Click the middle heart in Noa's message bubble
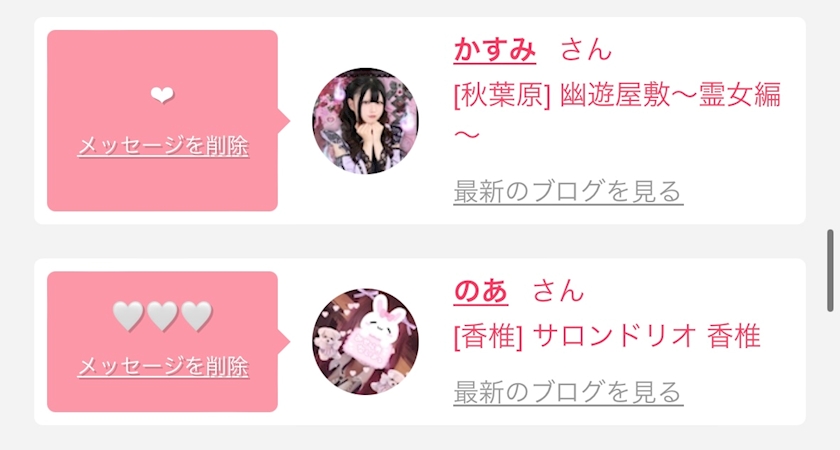This screenshot has width=840, height=450. pyautogui.click(x=162, y=316)
